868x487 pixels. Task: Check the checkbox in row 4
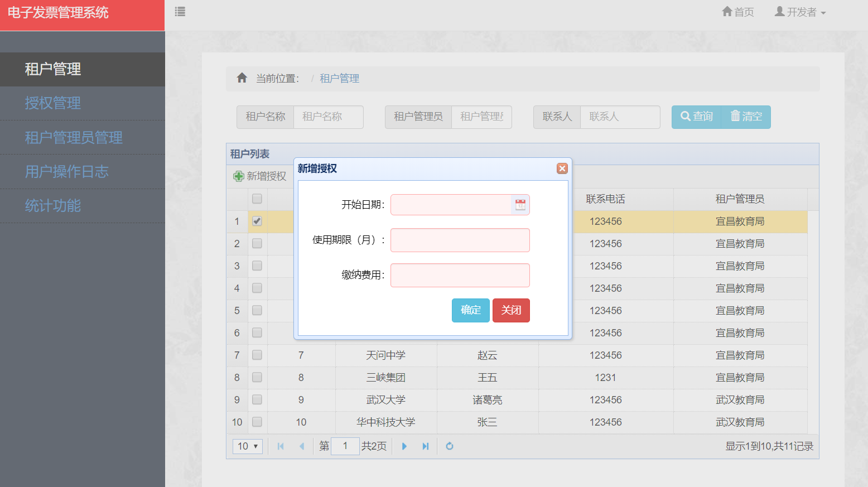click(257, 288)
